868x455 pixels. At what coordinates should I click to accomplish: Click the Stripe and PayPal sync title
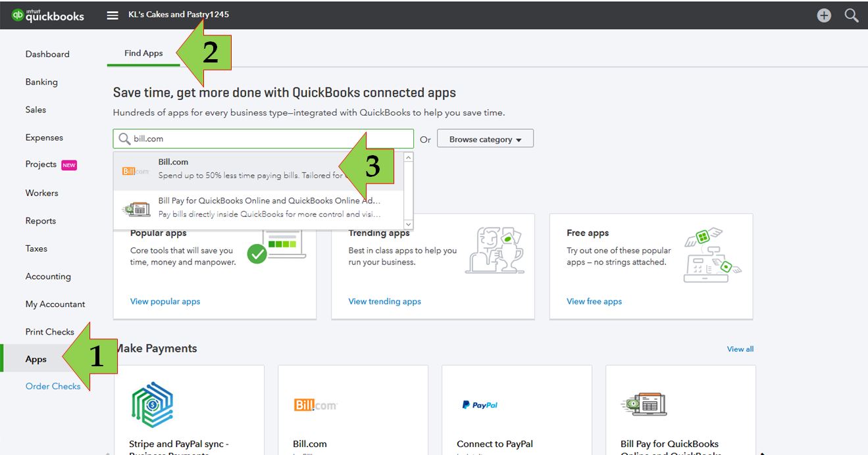(x=179, y=444)
